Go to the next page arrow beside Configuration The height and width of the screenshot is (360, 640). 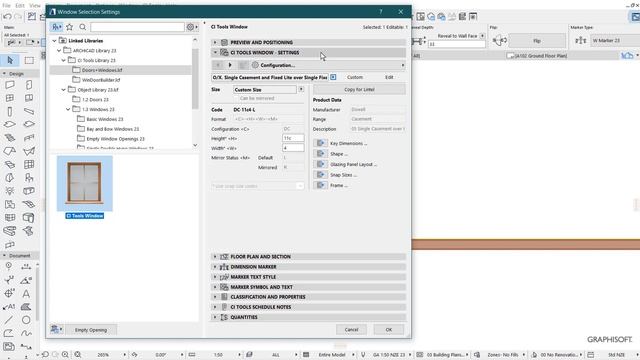pyautogui.click(x=230, y=65)
